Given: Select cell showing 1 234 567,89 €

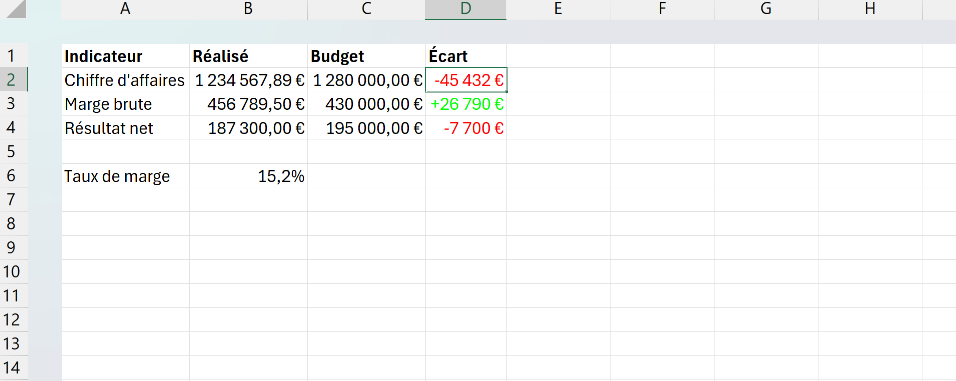Looking at the screenshot, I should coord(248,80).
